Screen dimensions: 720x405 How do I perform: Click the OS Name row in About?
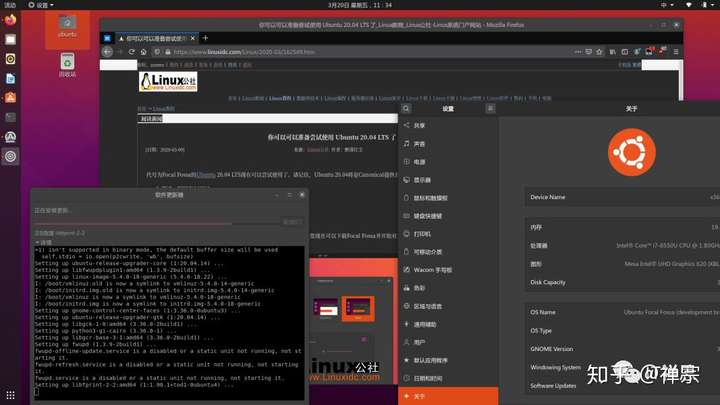click(622, 312)
